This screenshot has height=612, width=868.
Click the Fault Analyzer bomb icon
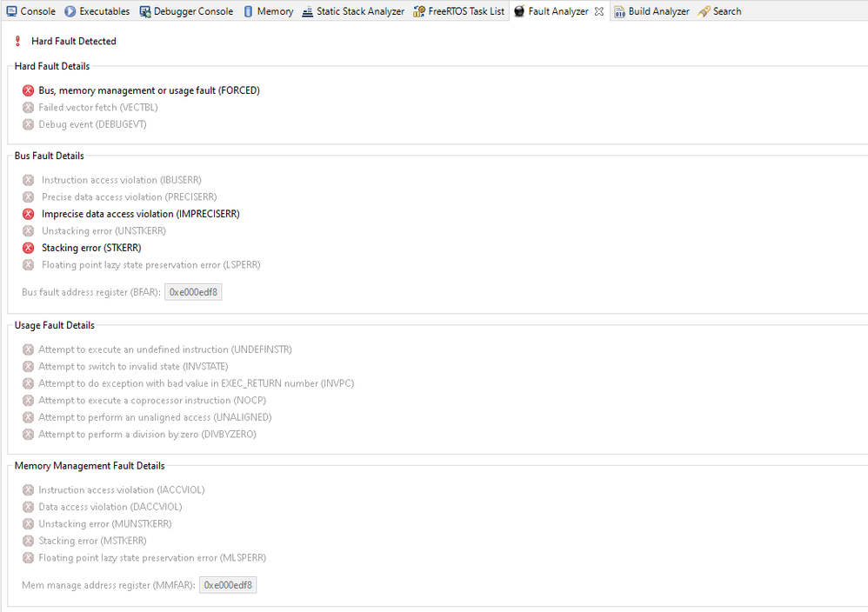pyautogui.click(x=518, y=11)
